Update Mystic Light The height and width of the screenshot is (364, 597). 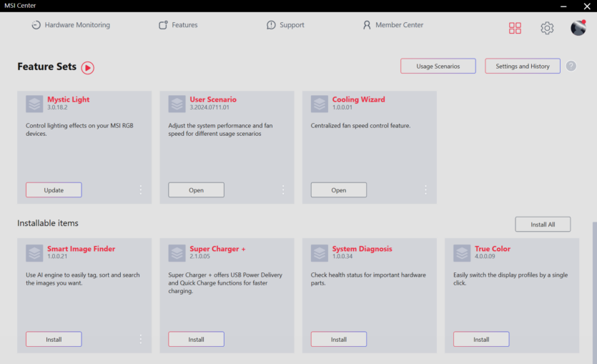point(54,190)
